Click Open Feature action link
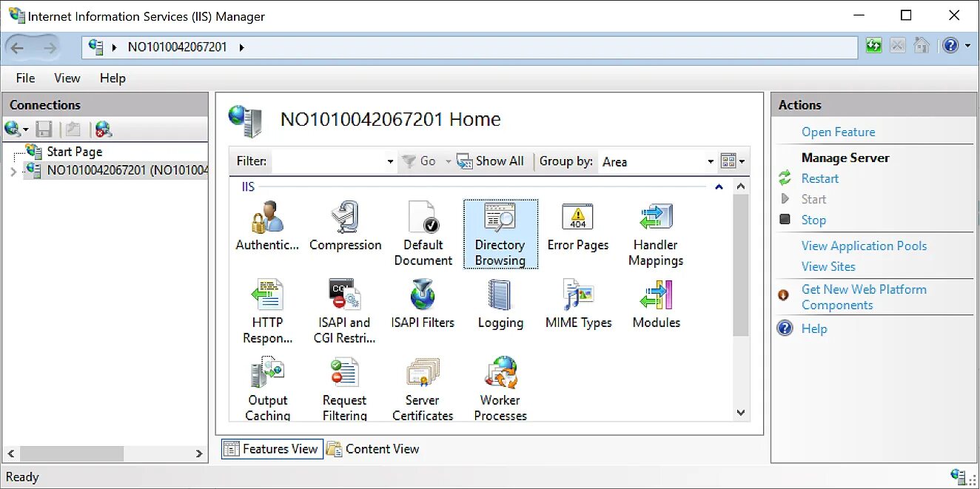Image resolution: width=980 pixels, height=489 pixels. coord(838,132)
